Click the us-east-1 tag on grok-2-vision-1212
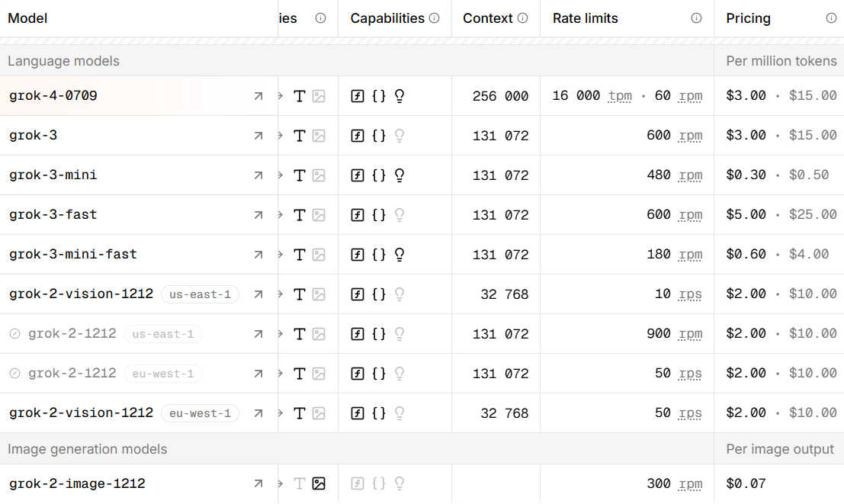This screenshot has height=504, width=844. point(200,294)
